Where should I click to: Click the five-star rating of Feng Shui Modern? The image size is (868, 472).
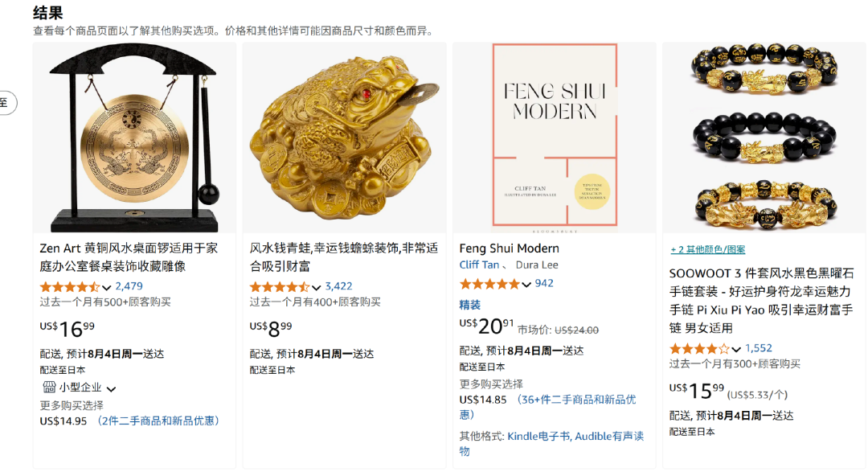click(489, 284)
